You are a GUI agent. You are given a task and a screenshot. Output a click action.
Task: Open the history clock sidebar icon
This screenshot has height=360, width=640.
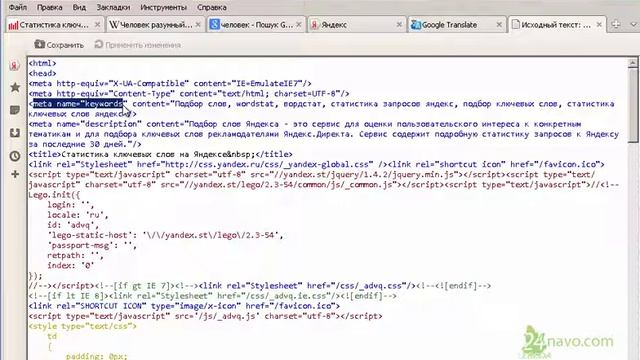coord(15,156)
